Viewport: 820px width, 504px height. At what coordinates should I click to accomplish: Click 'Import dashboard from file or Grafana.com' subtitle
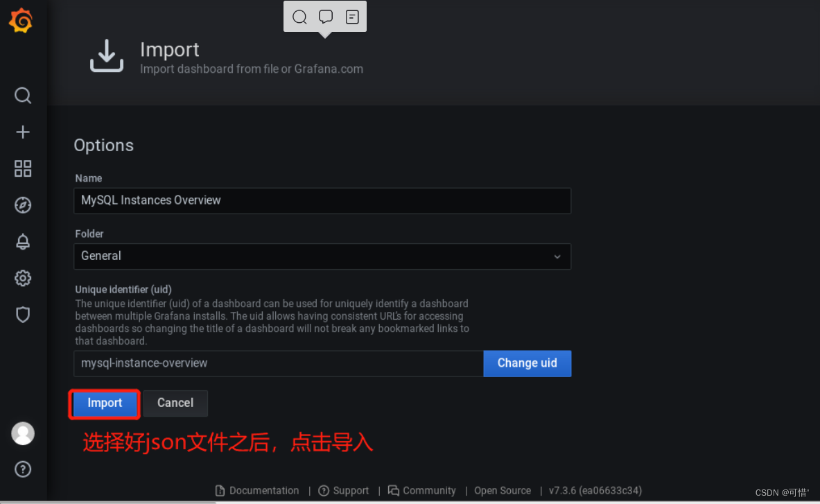252,69
